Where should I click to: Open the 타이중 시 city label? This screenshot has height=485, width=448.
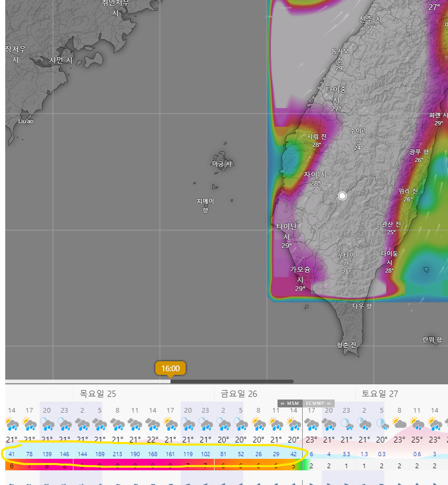click(336, 94)
